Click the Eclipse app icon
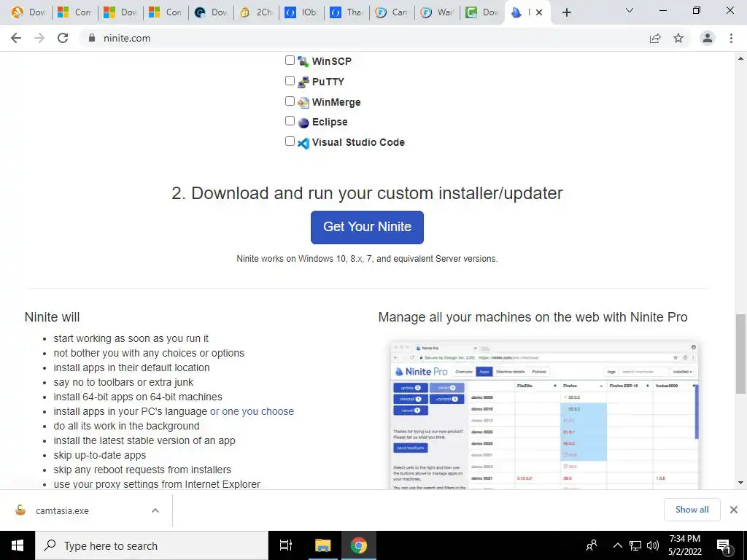This screenshot has height=560, width=747. (x=303, y=122)
